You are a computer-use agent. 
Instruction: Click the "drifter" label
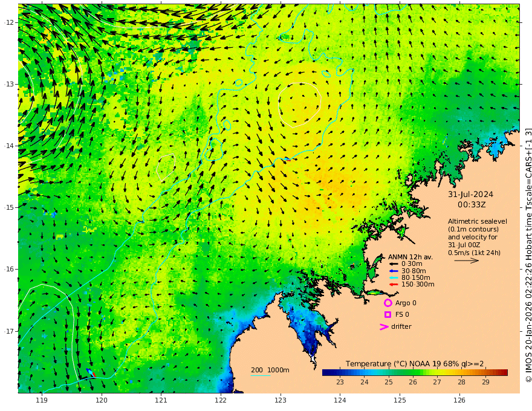(x=401, y=326)
